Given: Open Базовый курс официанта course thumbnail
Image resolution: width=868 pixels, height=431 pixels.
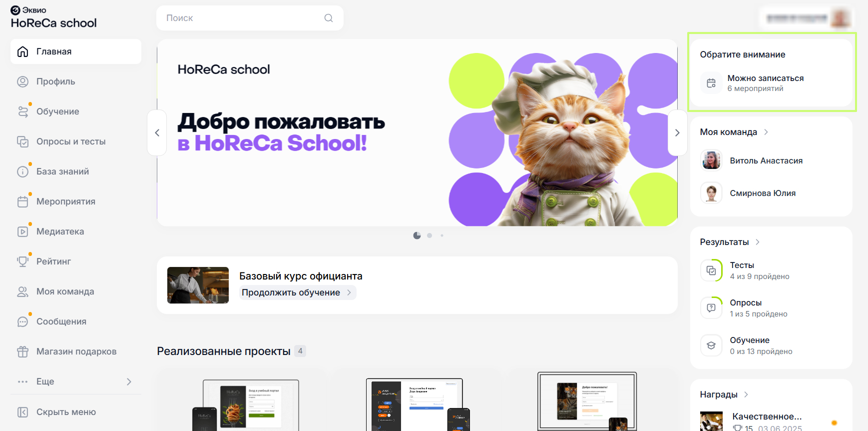Looking at the screenshot, I should [198, 285].
